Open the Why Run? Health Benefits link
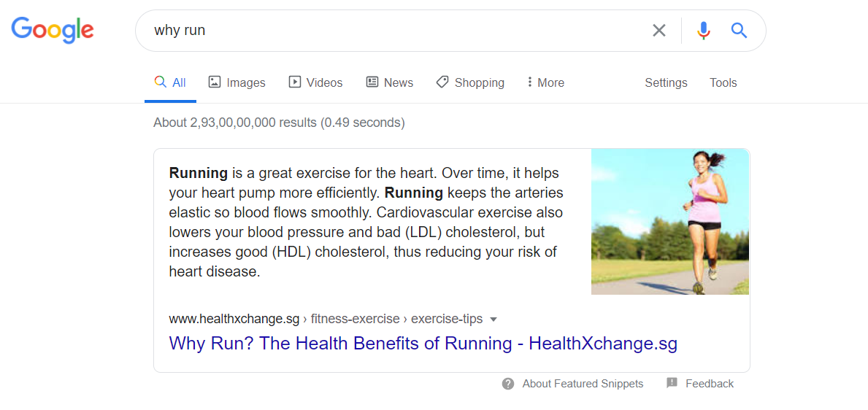The width and height of the screenshot is (868, 410). click(423, 344)
